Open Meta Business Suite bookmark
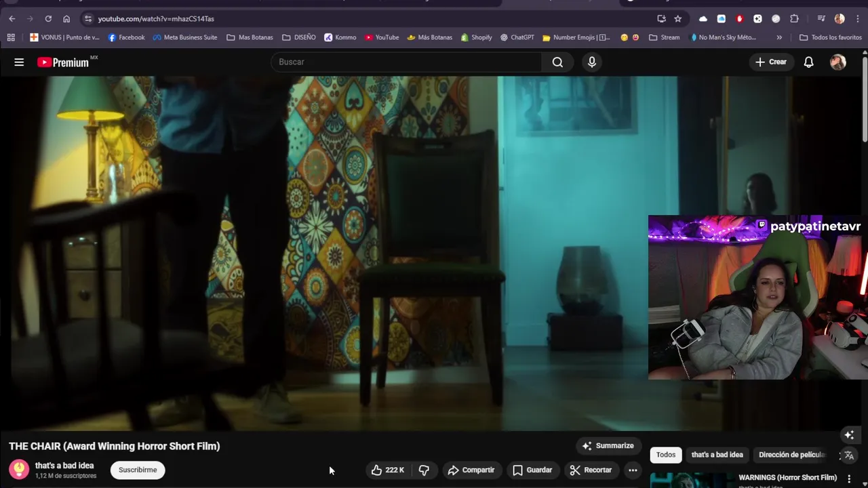This screenshot has width=868, height=488. point(185,37)
